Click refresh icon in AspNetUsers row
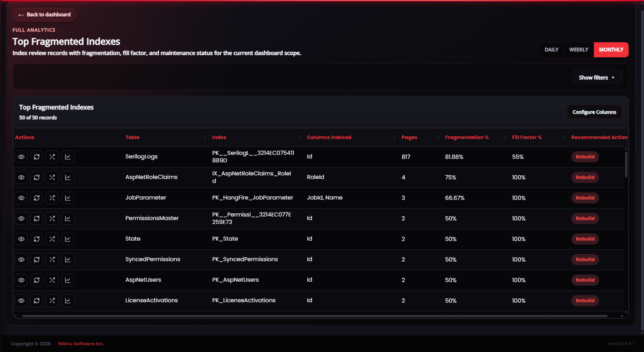This screenshot has width=644, height=352. click(37, 280)
